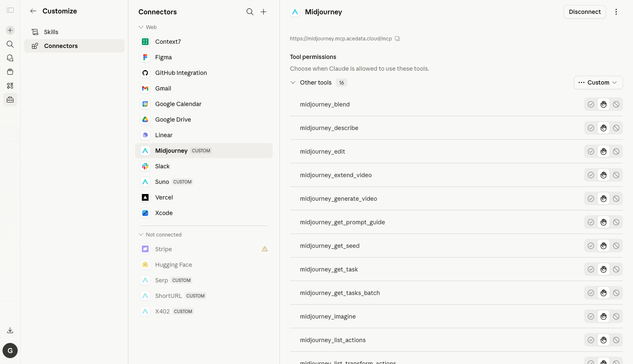Open the user avatar G menu
The width and height of the screenshot is (633, 364).
(x=10, y=351)
